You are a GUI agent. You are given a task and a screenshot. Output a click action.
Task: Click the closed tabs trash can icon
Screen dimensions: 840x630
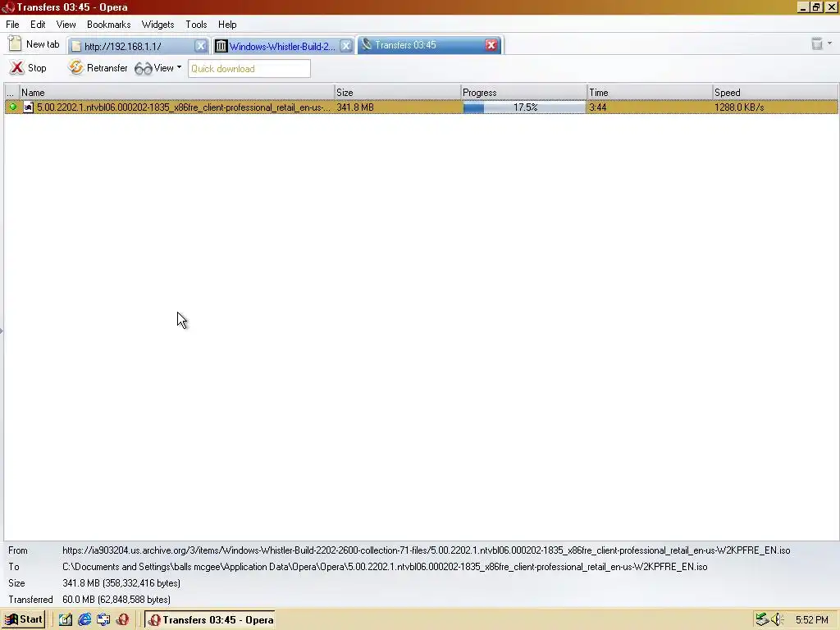click(x=816, y=44)
